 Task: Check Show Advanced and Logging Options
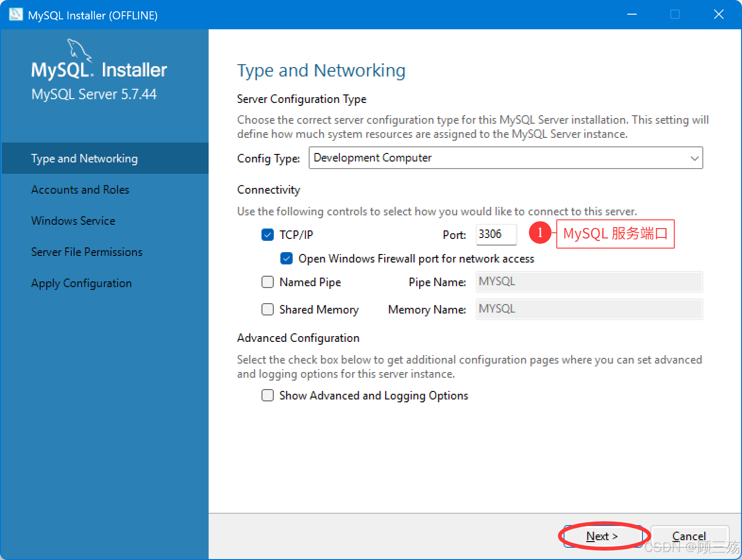pos(268,395)
